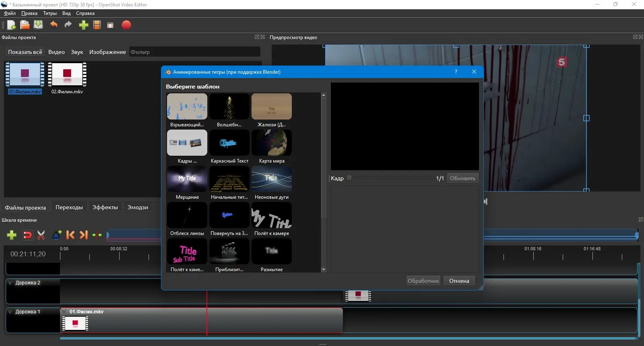Jump to the previous marker

point(70,235)
